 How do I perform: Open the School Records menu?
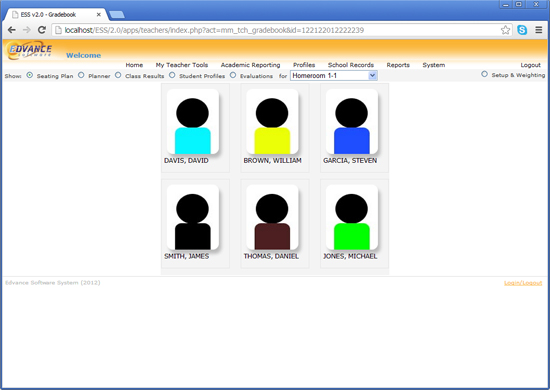point(351,65)
